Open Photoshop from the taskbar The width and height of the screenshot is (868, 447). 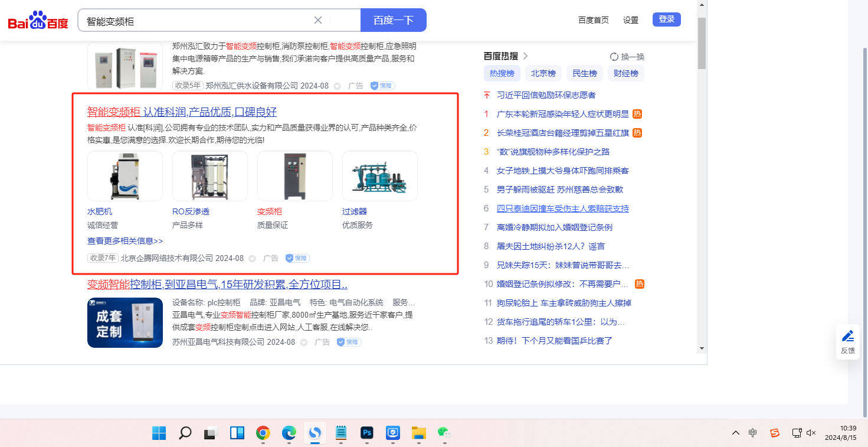(x=367, y=433)
